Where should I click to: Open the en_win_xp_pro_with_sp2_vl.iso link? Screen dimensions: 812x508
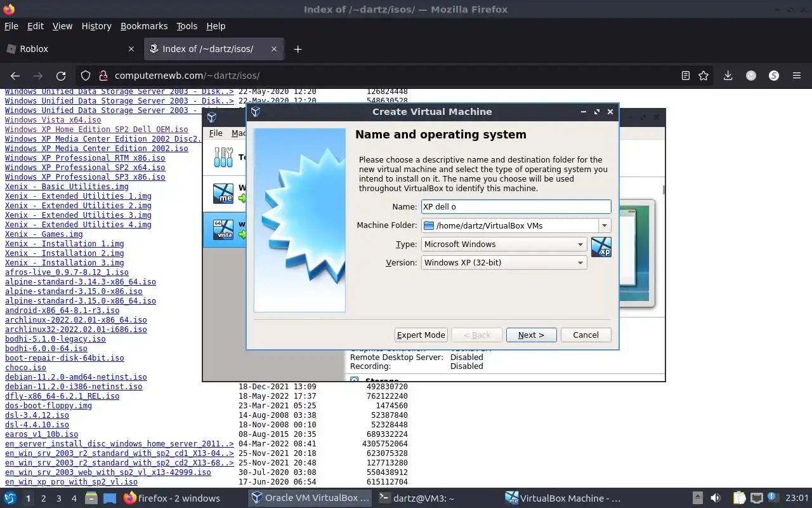click(x=71, y=482)
